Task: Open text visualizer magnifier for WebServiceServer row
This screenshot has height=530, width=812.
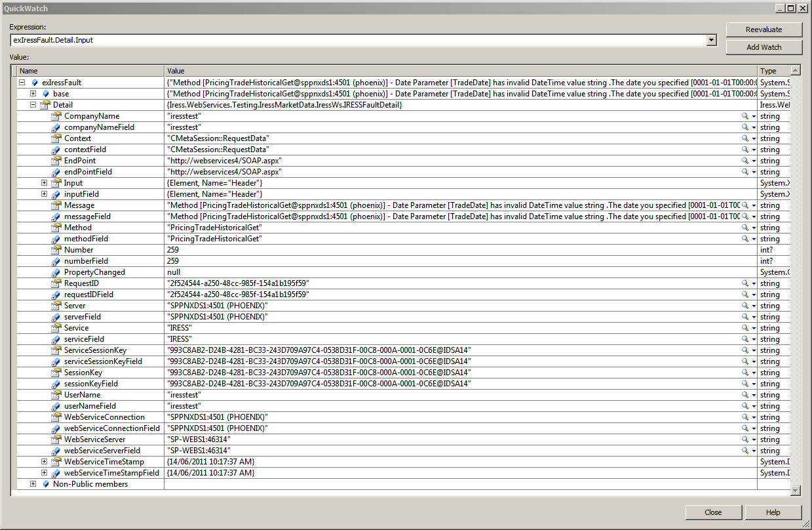Action: coord(745,439)
